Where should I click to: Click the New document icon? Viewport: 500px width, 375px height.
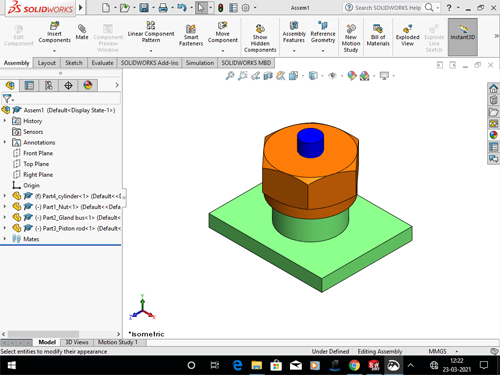pyautogui.click(x=106, y=7)
